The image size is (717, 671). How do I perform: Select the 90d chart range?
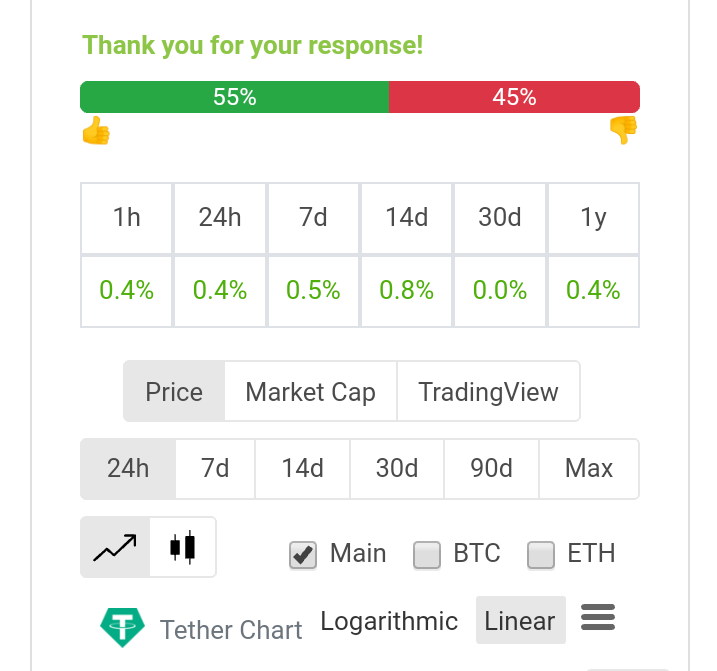(x=492, y=469)
